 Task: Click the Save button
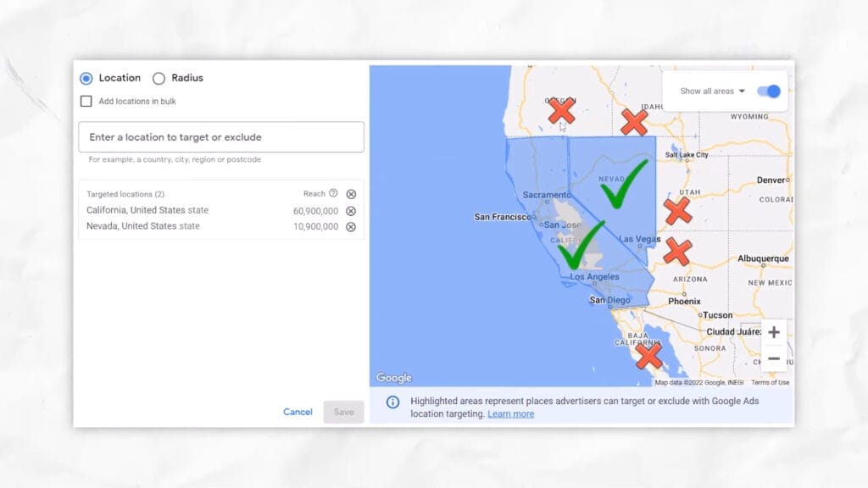pyautogui.click(x=343, y=412)
